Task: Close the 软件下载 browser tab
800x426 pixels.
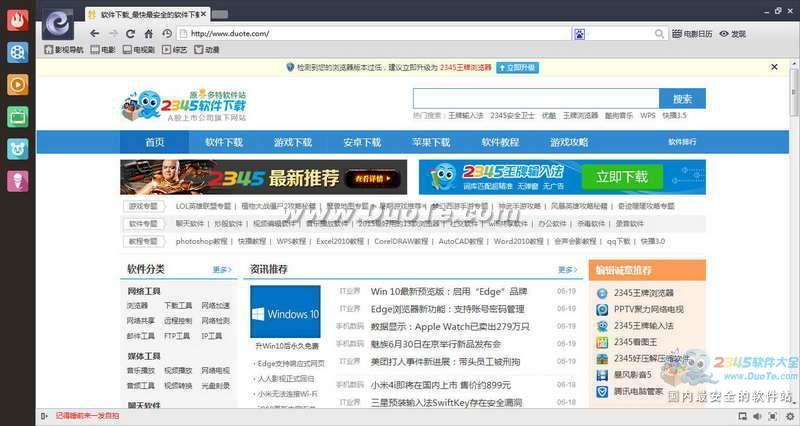Action: point(204,14)
